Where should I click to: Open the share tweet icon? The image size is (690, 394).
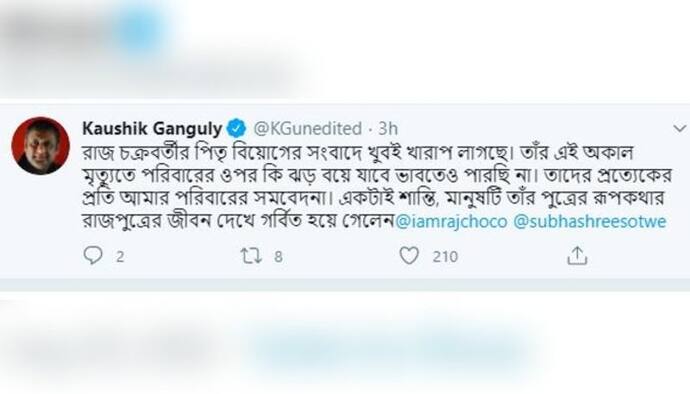577,256
